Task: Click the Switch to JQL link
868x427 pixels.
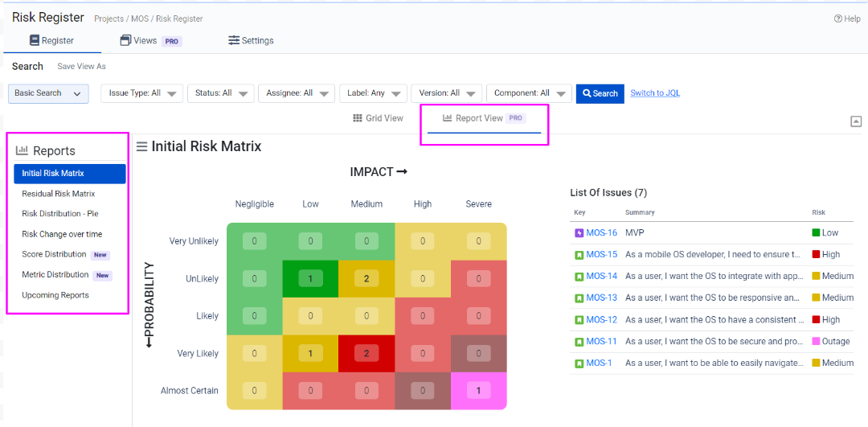Action: click(x=655, y=93)
